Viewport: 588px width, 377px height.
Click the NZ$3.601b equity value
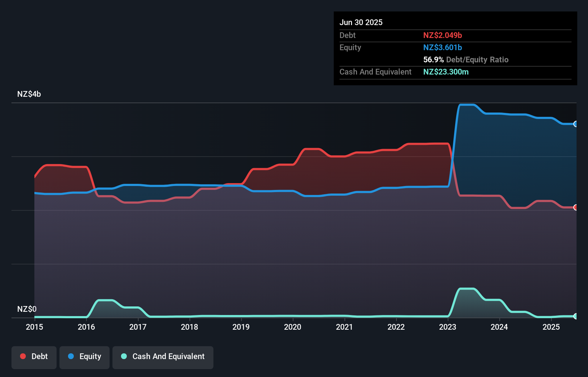point(443,47)
